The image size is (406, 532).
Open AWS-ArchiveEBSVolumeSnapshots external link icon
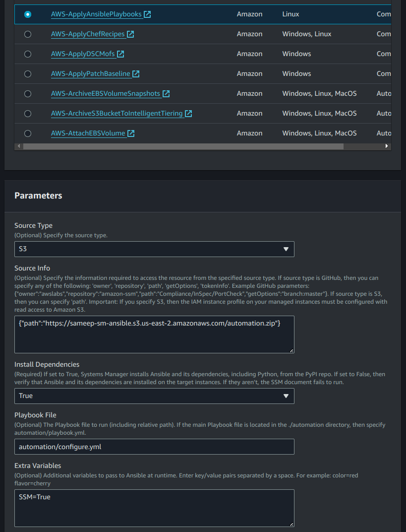pos(166,93)
